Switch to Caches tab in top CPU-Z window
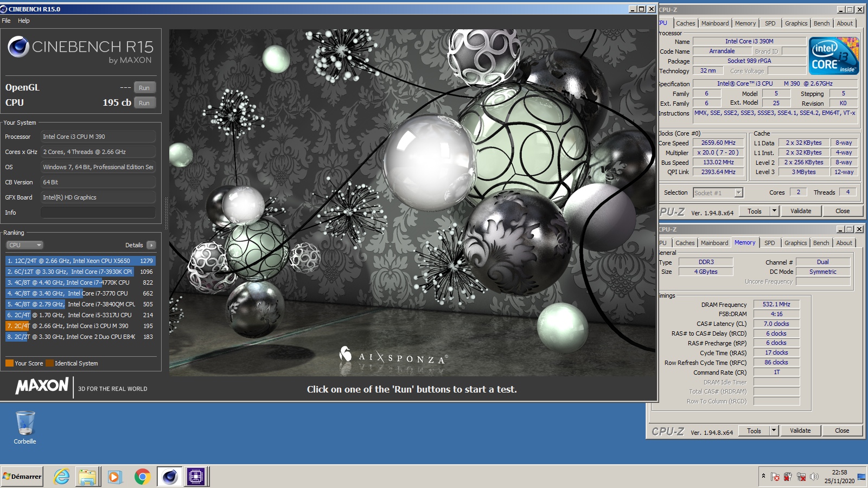The image size is (868, 488). (686, 23)
